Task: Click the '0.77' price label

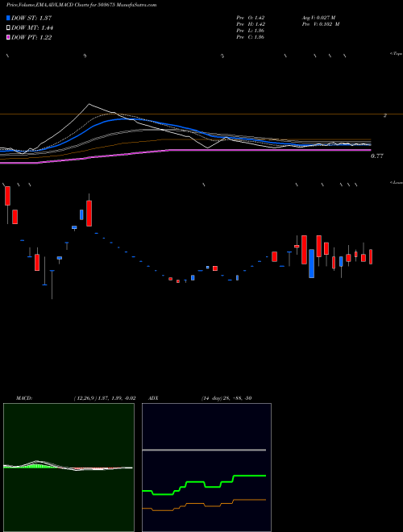Action: click(x=377, y=156)
